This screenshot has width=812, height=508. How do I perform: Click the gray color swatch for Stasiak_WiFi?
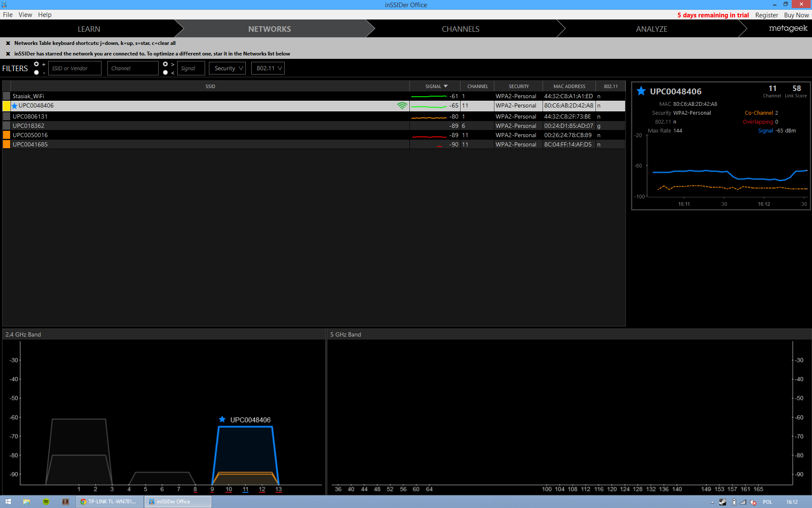pyautogui.click(x=7, y=97)
